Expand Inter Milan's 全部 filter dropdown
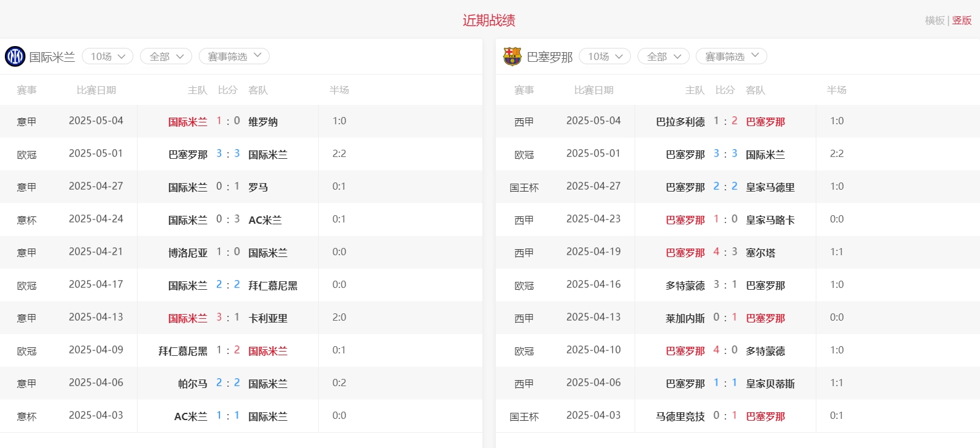The height and width of the screenshot is (448, 980). pos(166,56)
